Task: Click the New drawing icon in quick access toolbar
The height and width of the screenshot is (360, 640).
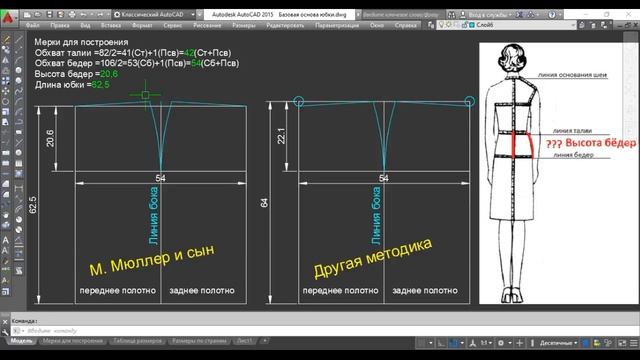Action: 27,15
